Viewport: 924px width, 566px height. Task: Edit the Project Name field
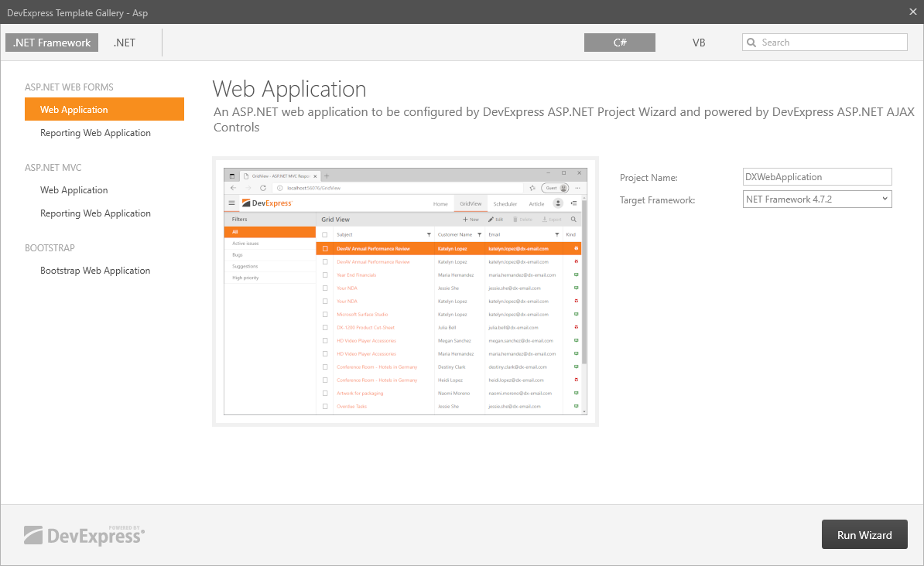[x=816, y=177]
